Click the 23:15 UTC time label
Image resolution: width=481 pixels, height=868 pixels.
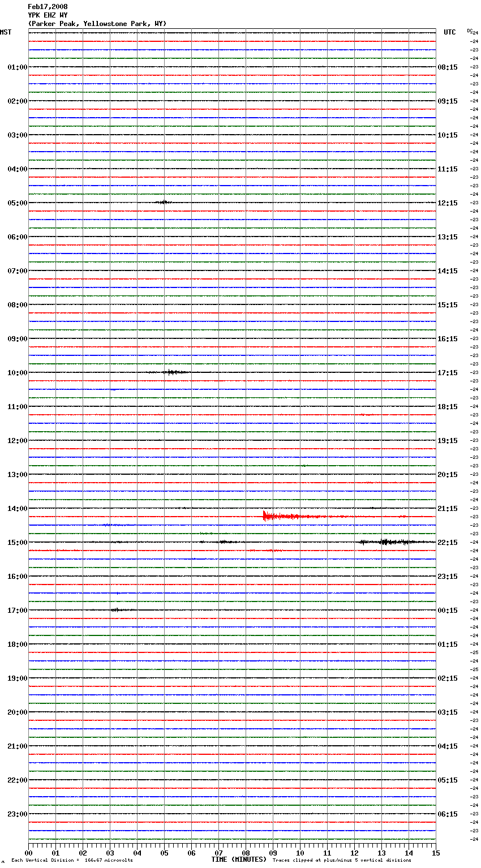click(x=448, y=577)
